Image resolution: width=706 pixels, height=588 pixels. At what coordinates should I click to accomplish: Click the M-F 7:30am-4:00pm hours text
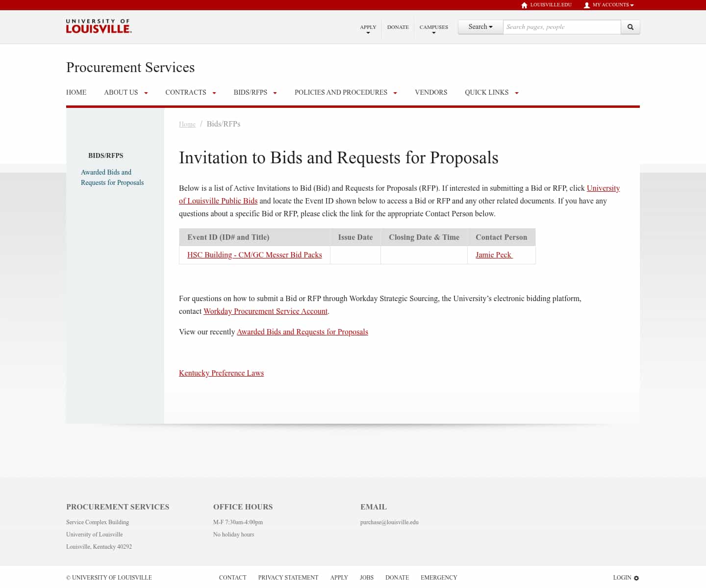click(x=238, y=522)
